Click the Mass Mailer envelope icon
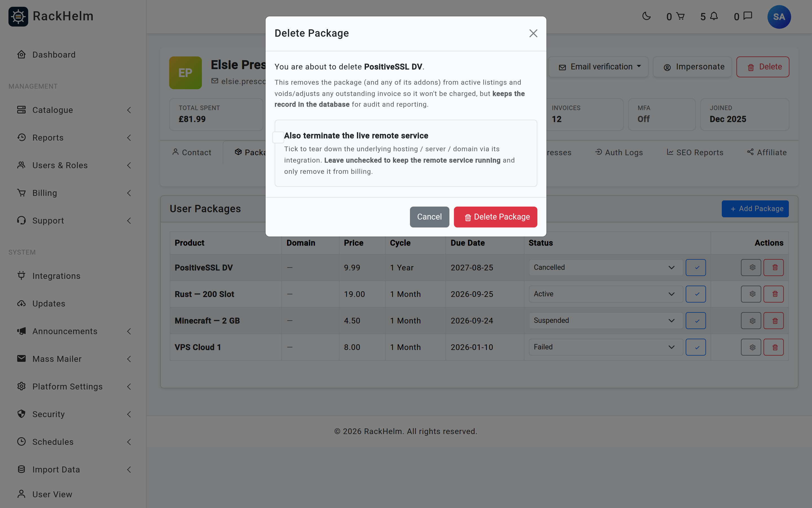Viewport: 812px width, 508px height. point(21,358)
